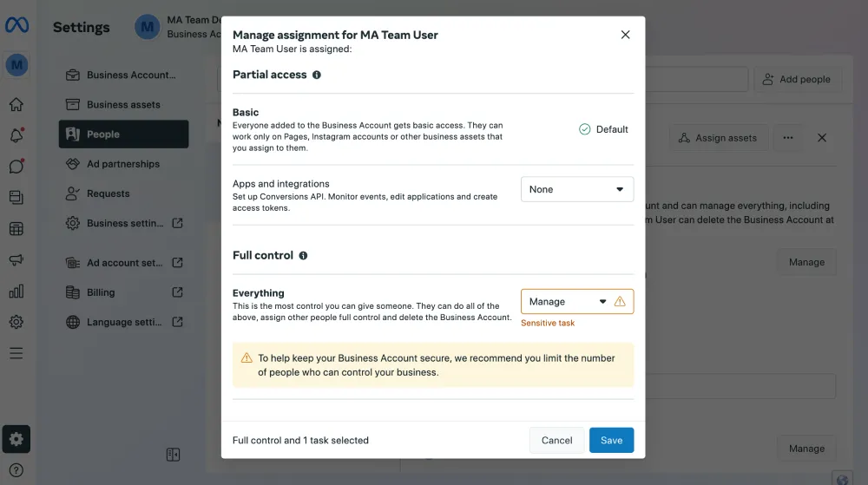Select People in settings menu
The height and width of the screenshot is (485, 868).
tap(123, 134)
